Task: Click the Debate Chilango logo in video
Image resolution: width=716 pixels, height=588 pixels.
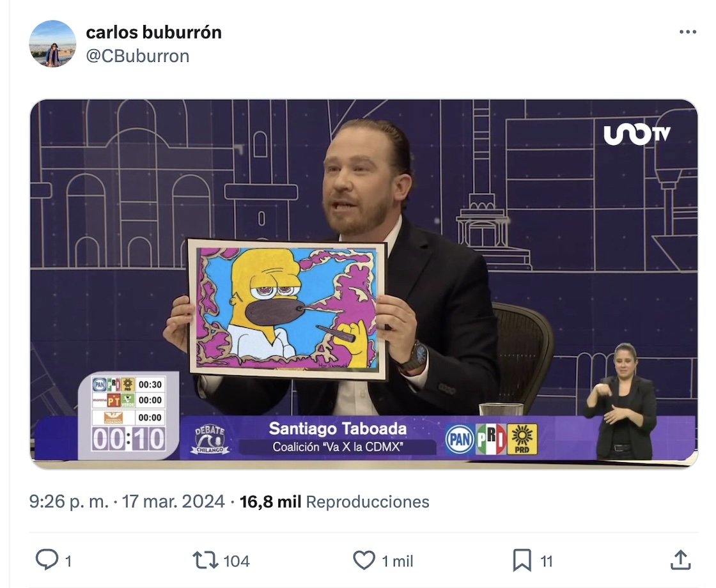Action: (210, 438)
